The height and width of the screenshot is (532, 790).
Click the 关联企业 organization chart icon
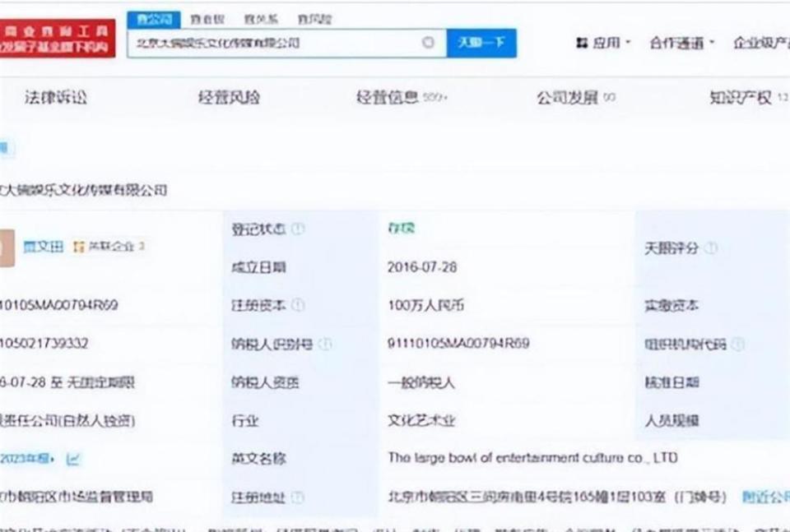point(79,247)
